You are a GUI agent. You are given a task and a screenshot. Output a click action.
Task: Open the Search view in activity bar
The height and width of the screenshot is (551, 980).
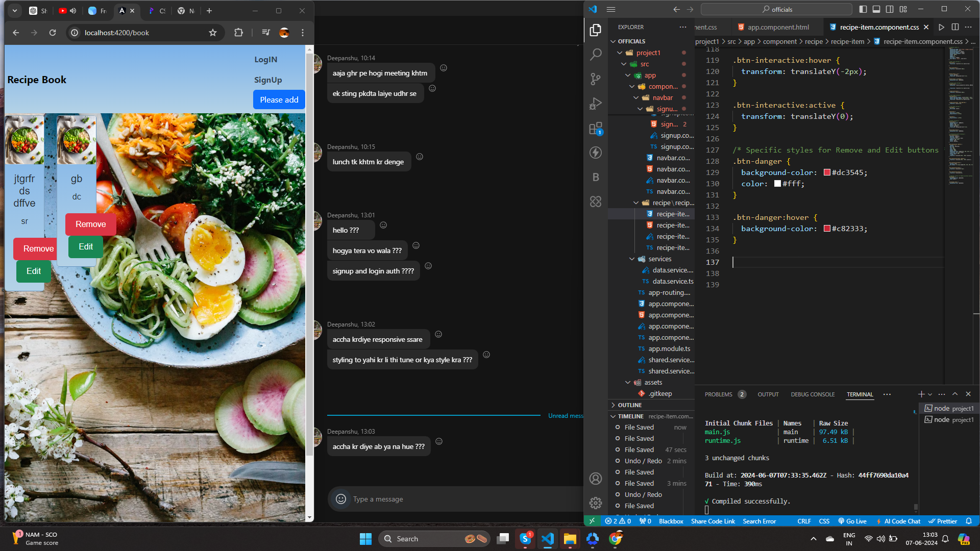pyautogui.click(x=596, y=54)
